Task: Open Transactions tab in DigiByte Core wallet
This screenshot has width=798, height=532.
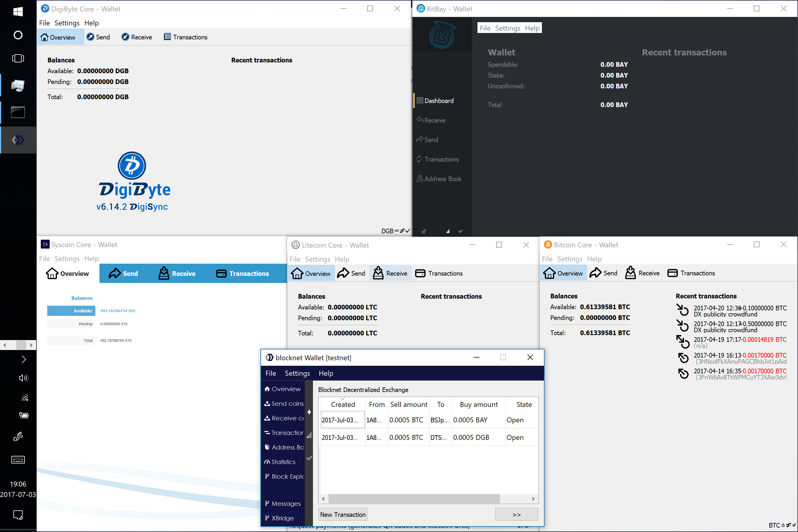Action: point(185,37)
